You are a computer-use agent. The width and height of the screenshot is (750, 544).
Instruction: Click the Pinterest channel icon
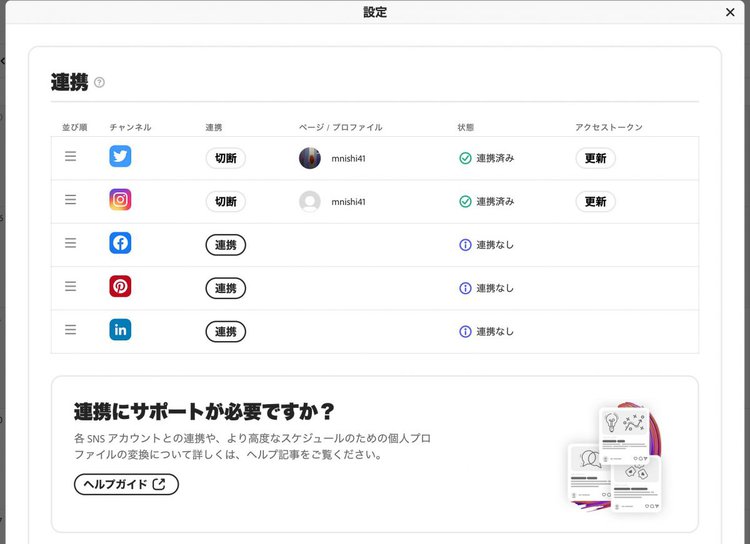point(120,287)
